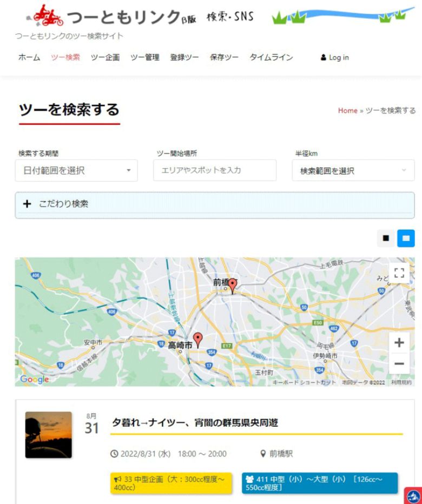Click the round badge icon at bottom right
The height and width of the screenshot is (504, 422).
pos(413,496)
